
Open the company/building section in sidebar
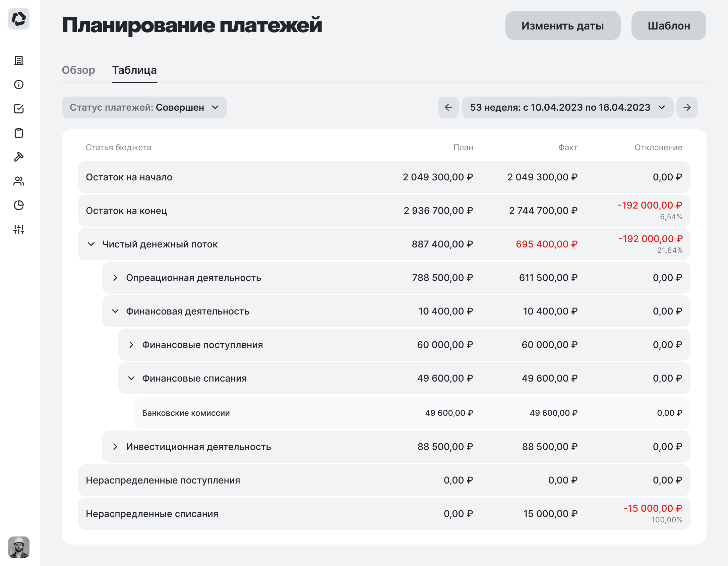pos(19,61)
